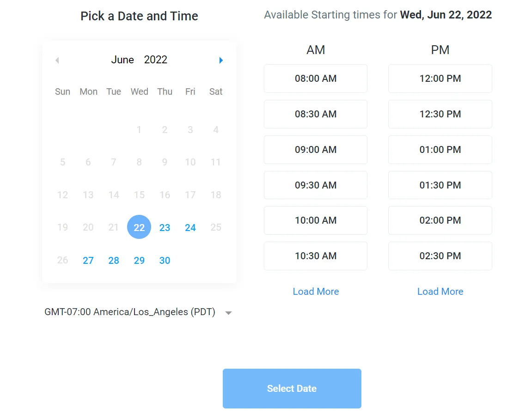Pick the 10:30 AM starting time
The width and height of the screenshot is (519, 420).
(x=316, y=256)
